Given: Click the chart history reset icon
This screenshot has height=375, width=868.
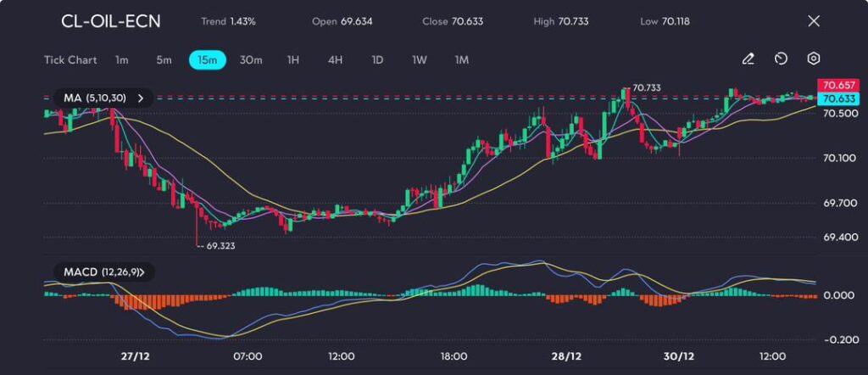Looking at the screenshot, I should pyautogui.click(x=781, y=59).
